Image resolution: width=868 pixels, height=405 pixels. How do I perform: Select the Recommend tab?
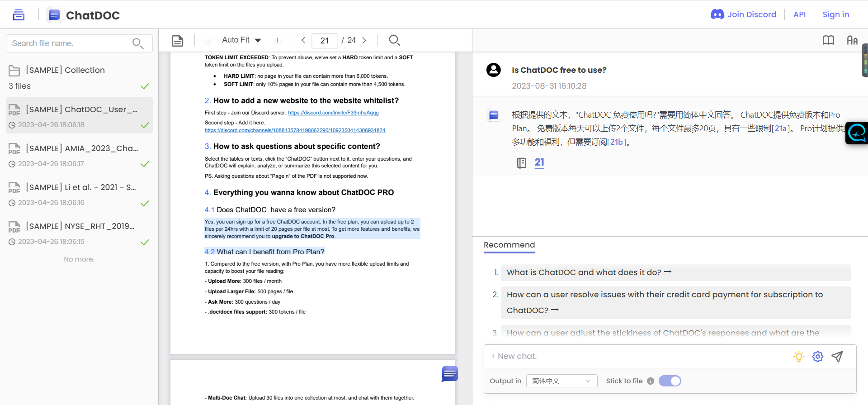coord(509,245)
